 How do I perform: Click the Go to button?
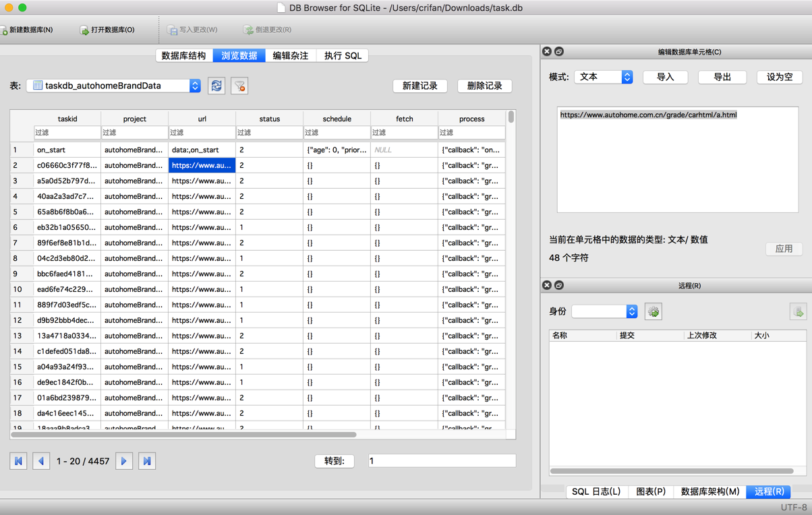pyautogui.click(x=335, y=461)
